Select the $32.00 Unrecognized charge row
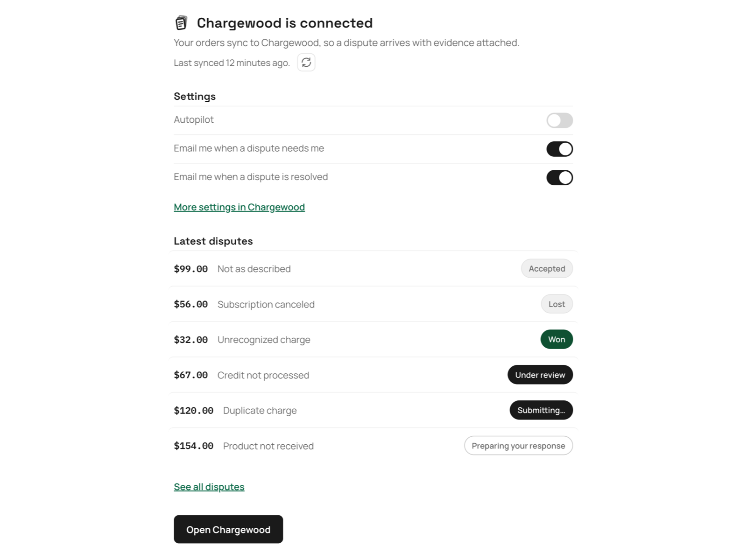747x560 pixels. 373,340
